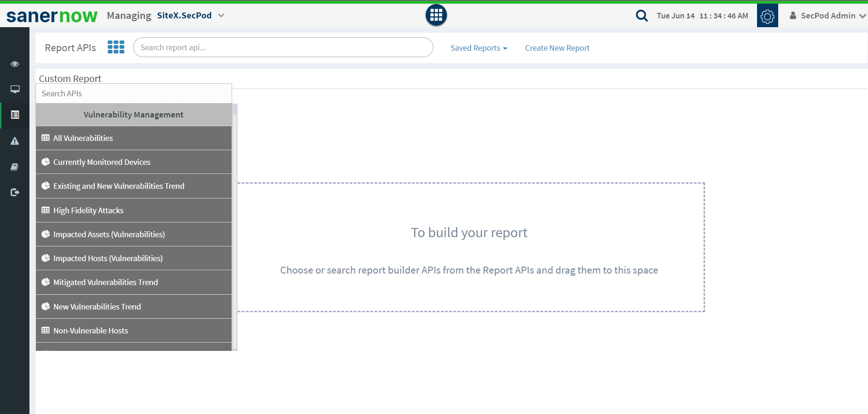The height and width of the screenshot is (414, 868).
Task: Open the warning alerts sidebar icon
Action: [15, 141]
